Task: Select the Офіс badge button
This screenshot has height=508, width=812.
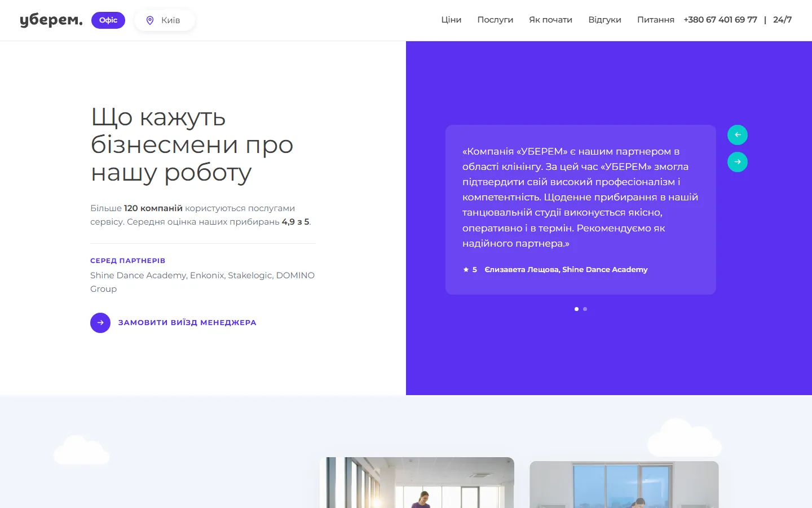Action: coord(108,20)
